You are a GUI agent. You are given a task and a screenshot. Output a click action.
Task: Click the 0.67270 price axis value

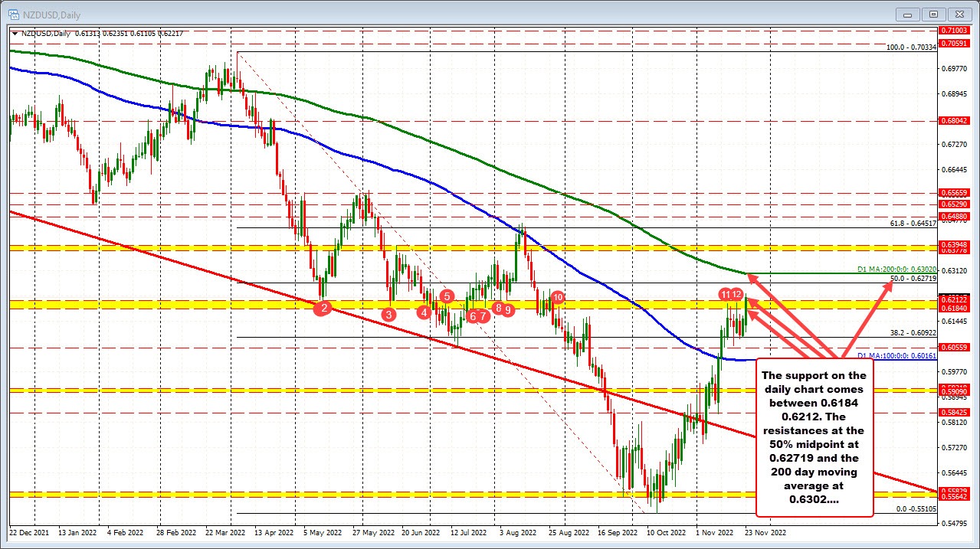[x=954, y=144]
